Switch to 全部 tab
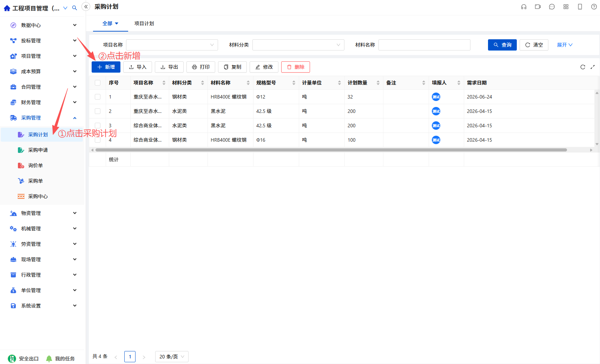Image resolution: width=600 pixels, height=364 pixels. pyautogui.click(x=110, y=23)
